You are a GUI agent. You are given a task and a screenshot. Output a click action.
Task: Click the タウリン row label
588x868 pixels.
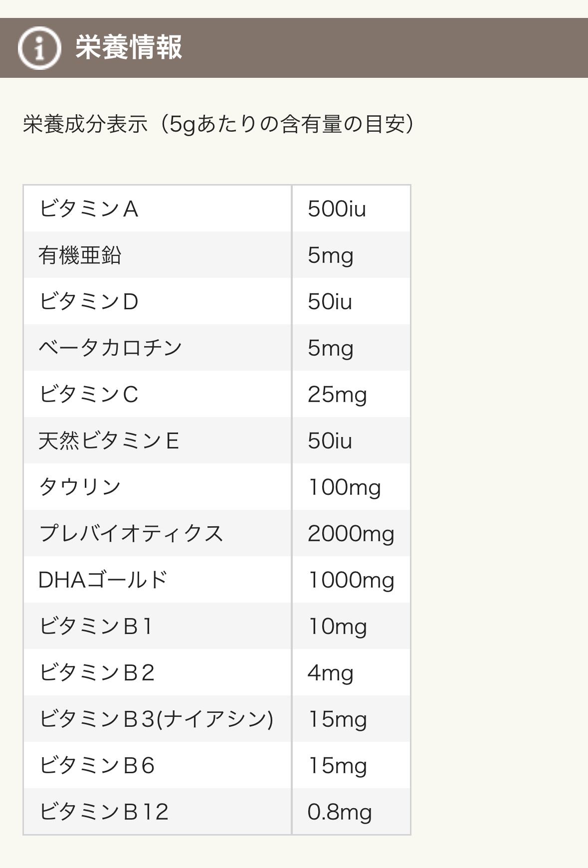80,487
